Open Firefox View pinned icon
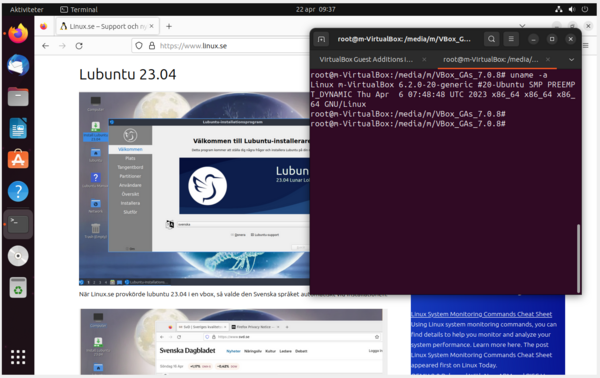The height and width of the screenshot is (378, 600). click(x=44, y=26)
